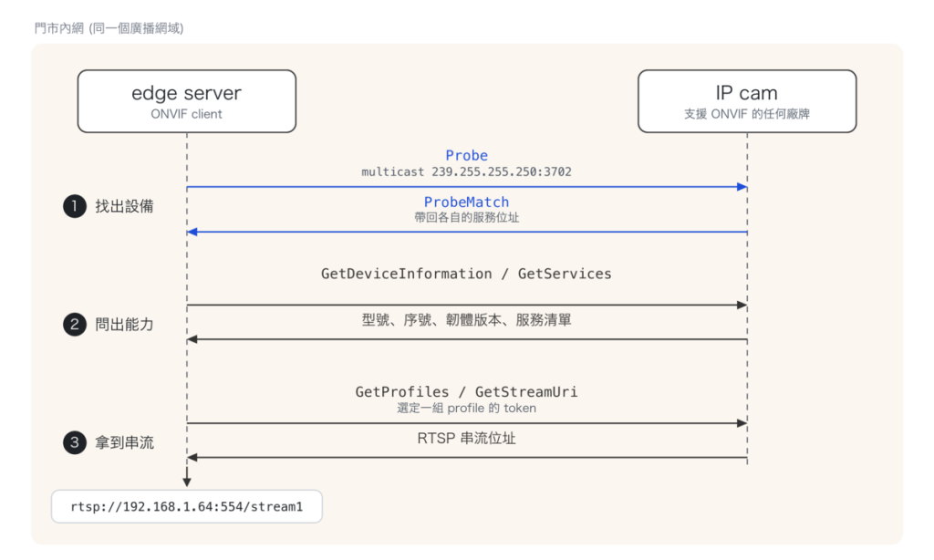Click the "問出能力" step label
934x560 pixels.
tap(124, 324)
